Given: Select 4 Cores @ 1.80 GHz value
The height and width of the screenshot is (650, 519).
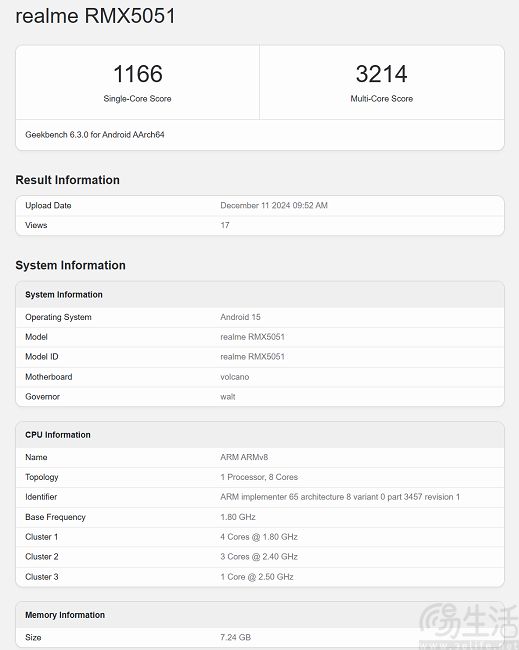Looking at the screenshot, I should [x=259, y=537].
